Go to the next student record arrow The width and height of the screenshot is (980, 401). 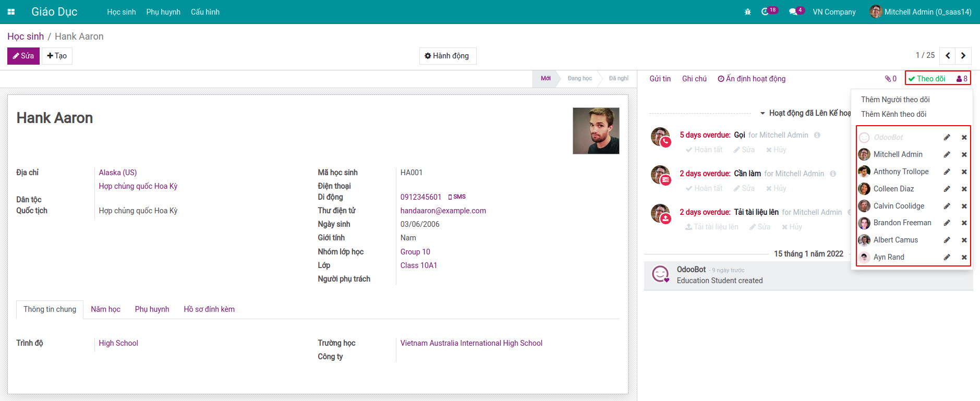(x=963, y=56)
